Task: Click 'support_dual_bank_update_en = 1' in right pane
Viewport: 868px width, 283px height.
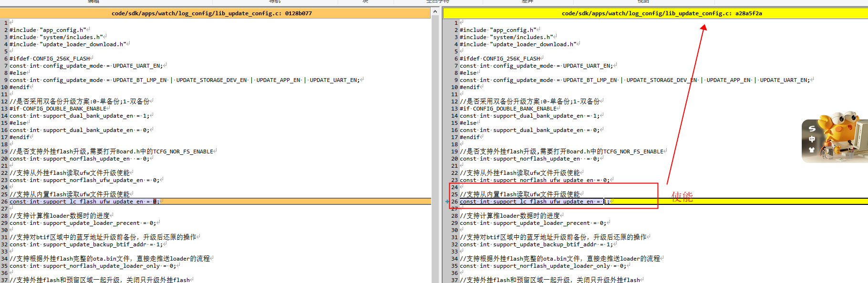Action: click(546, 116)
